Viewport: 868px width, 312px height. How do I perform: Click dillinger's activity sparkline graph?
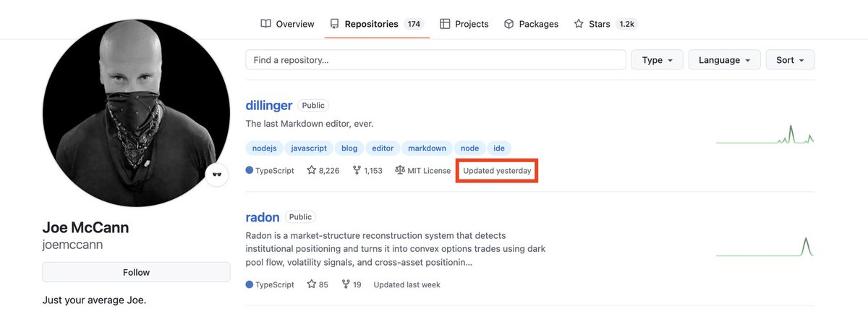[765, 134]
